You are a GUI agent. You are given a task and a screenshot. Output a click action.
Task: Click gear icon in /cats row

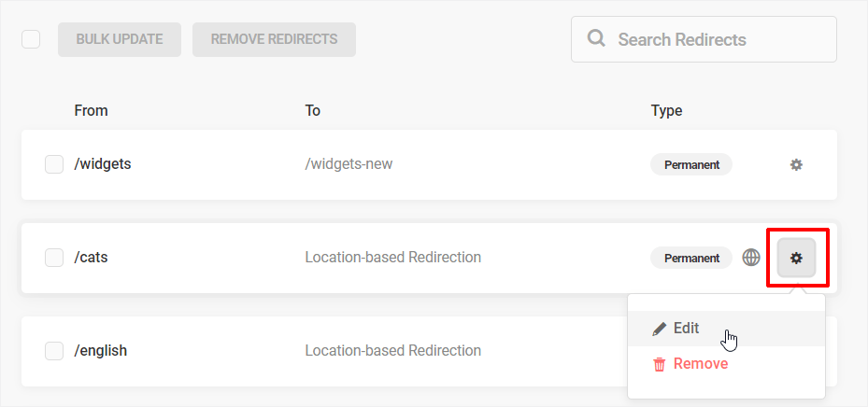click(796, 258)
